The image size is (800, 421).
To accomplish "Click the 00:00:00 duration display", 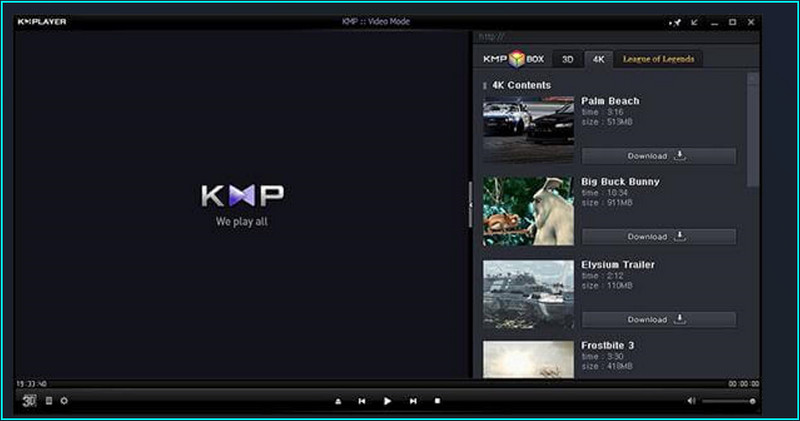I will coord(743,384).
